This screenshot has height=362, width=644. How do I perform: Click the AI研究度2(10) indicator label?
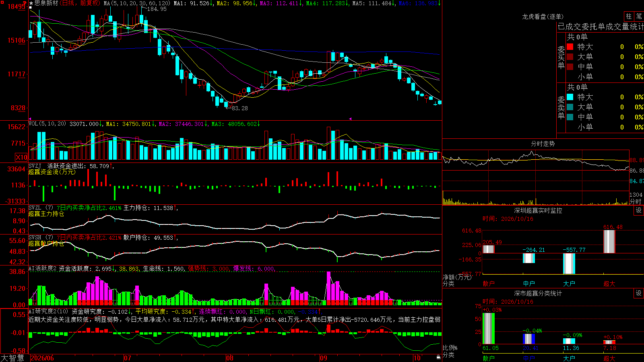tap(49, 311)
